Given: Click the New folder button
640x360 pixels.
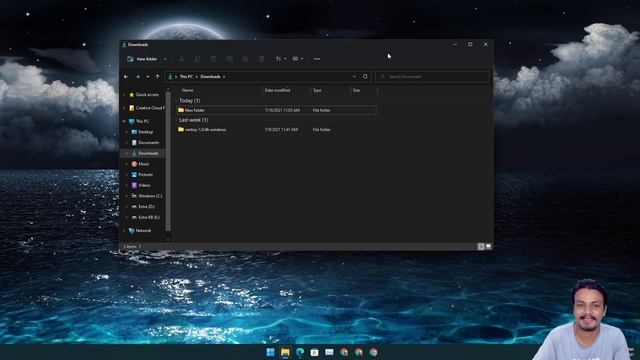Looking at the screenshot, I should pos(142,59).
